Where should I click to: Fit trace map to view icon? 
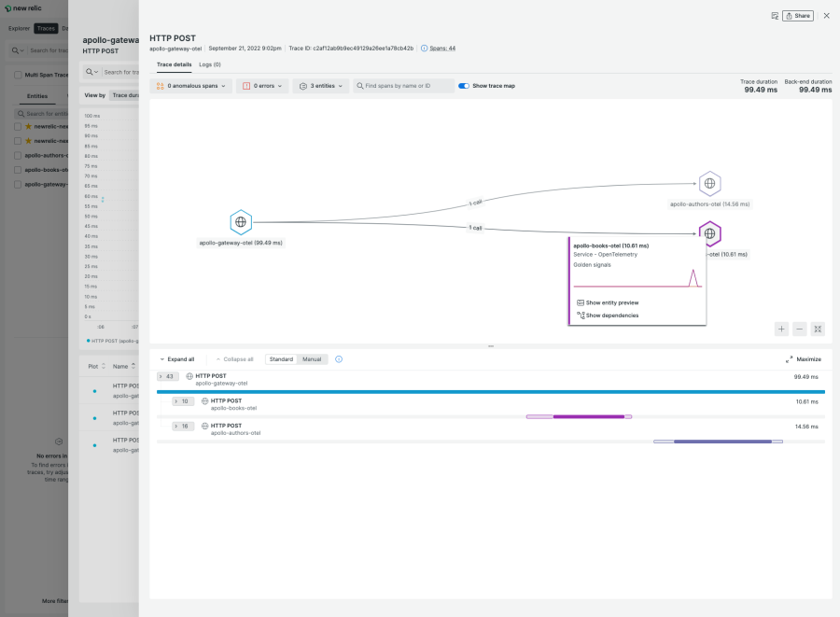point(818,329)
